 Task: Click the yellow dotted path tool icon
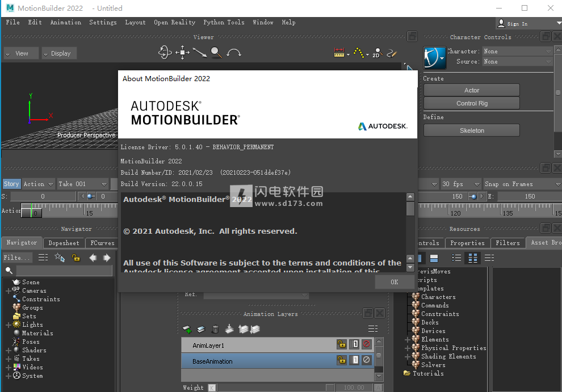click(358, 53)
